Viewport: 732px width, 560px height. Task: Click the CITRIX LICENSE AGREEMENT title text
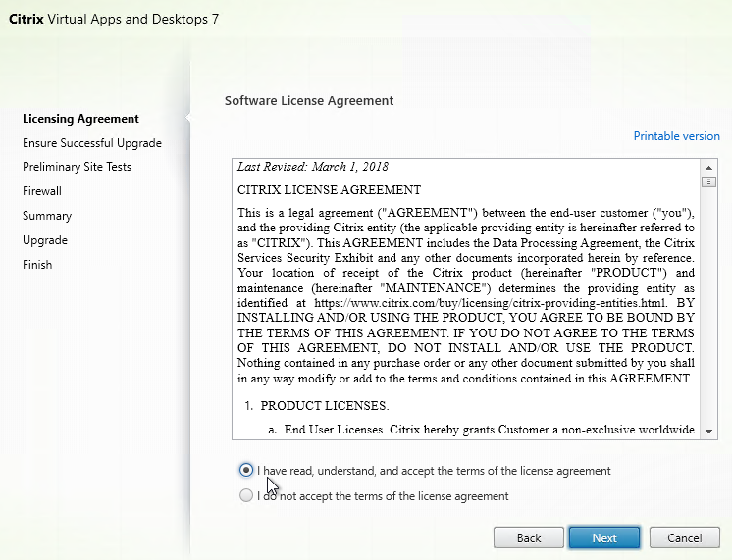pos(329,190)
